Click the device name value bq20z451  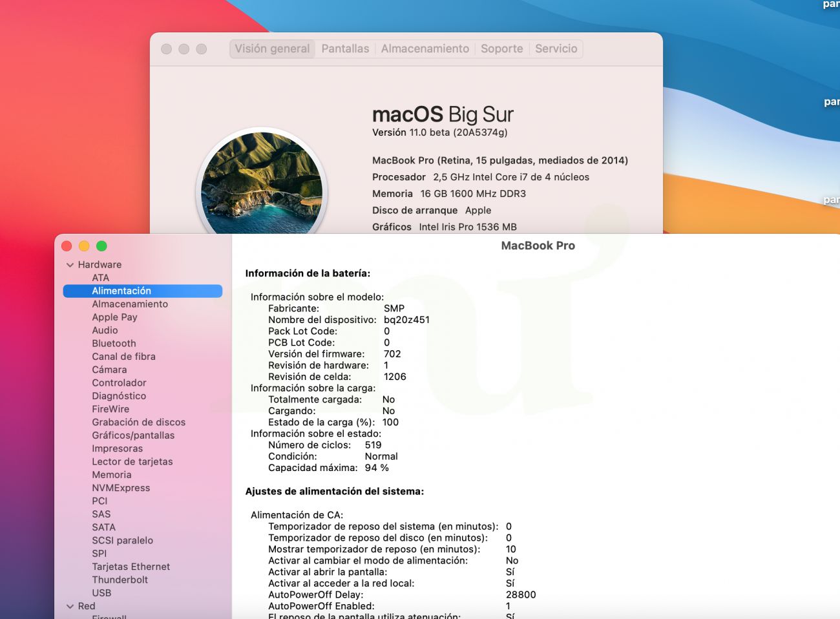[406, 320]
